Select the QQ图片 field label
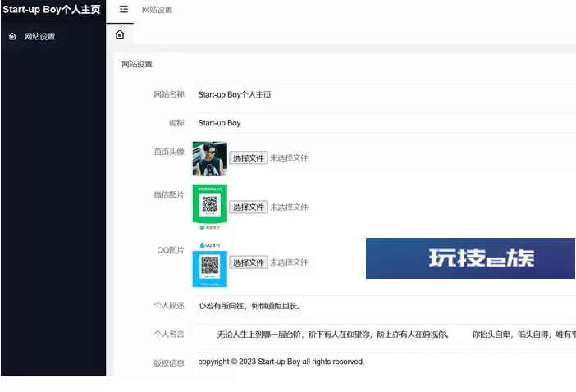 point(171,250)
